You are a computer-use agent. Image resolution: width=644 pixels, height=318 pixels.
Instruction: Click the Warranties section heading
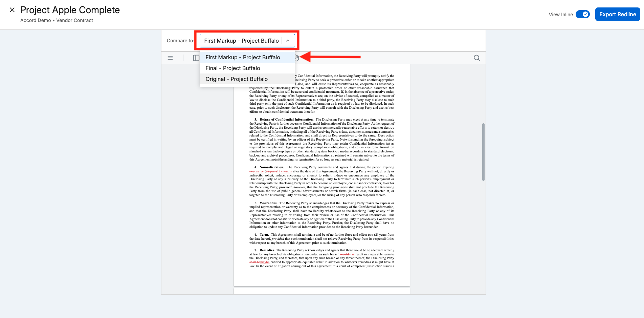[268, 203]
